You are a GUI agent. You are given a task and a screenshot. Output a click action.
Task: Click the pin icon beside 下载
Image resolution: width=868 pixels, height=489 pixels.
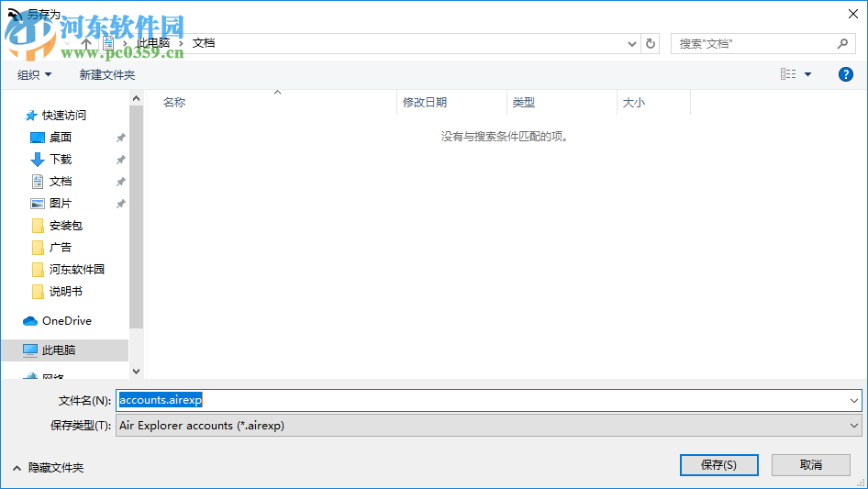[x=120, y=160]
